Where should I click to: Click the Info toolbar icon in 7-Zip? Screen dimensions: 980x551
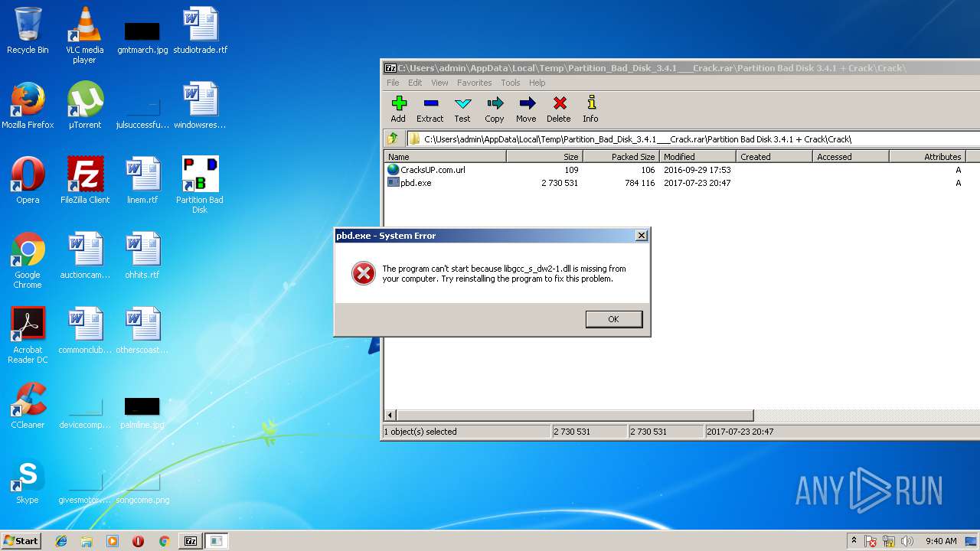(590, 108)
